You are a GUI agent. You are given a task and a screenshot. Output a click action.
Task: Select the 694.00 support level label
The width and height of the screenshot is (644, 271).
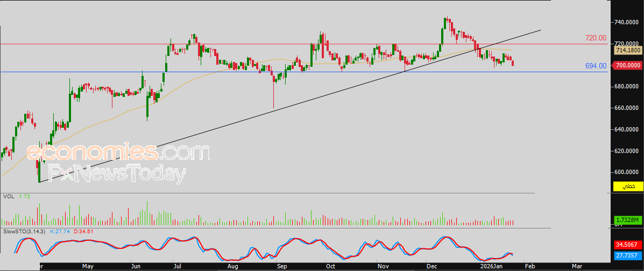[x=596, y=66]
